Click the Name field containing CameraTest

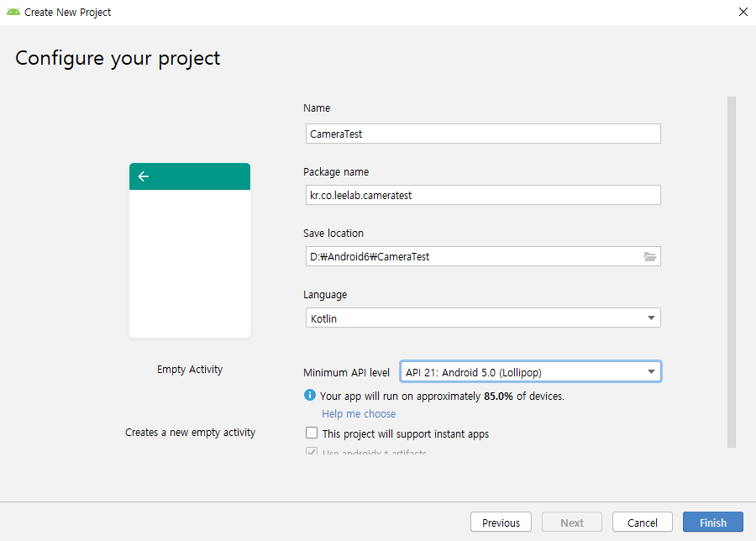(482, 134)
